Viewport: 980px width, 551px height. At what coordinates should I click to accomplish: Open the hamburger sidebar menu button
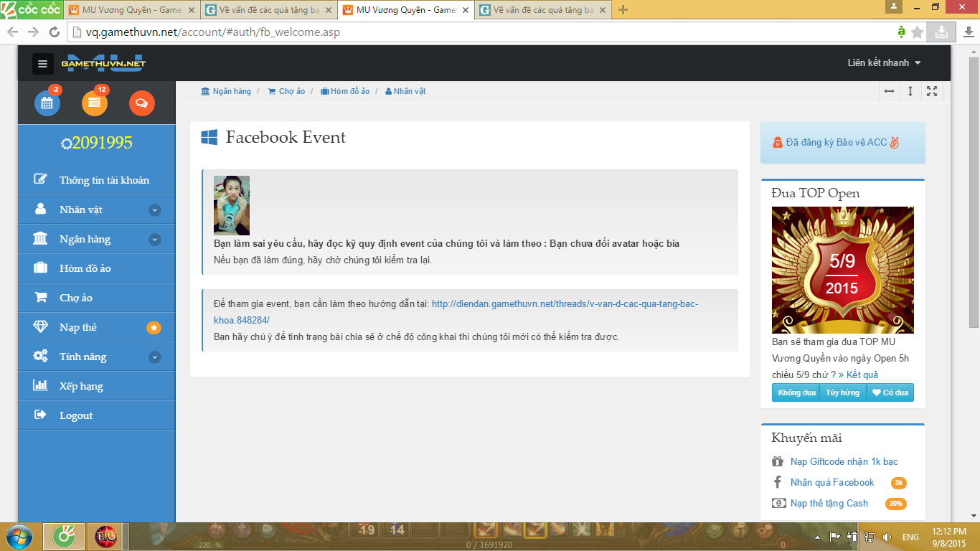click(x=43, y=64)
